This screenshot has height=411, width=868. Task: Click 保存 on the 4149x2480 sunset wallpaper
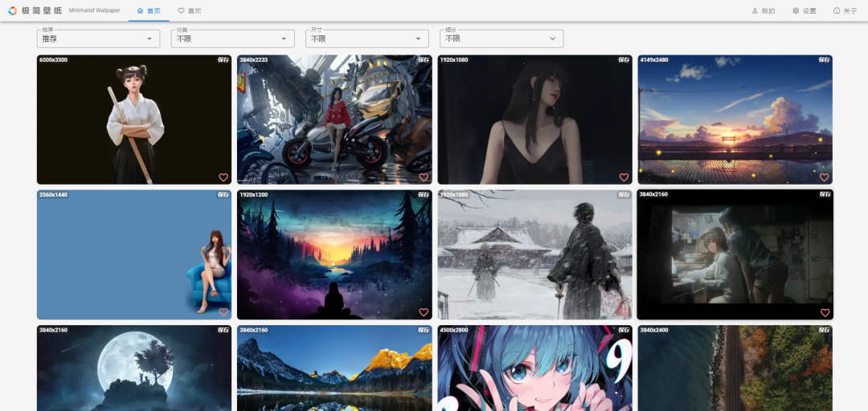[x=825, y=59]
